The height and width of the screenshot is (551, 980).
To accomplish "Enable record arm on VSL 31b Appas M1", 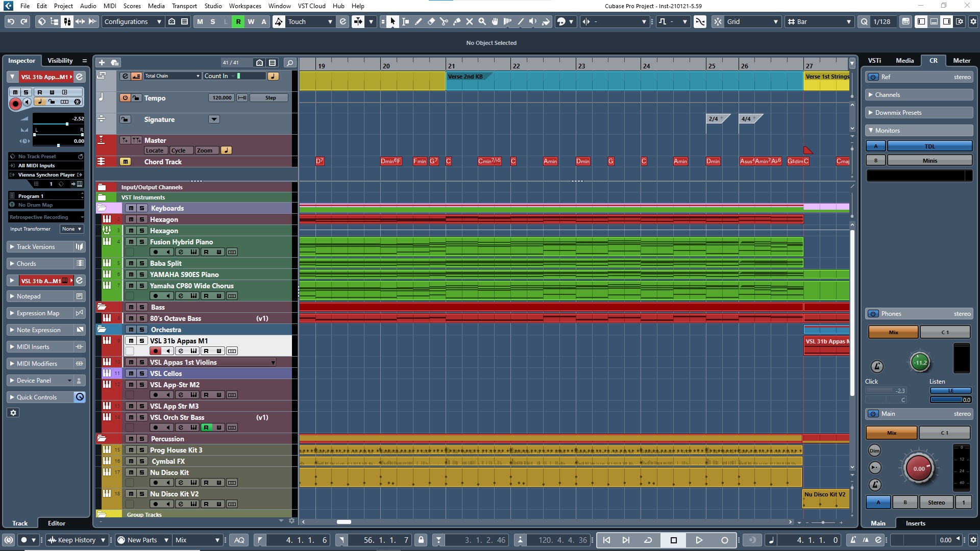I will (x=156, y=351).
